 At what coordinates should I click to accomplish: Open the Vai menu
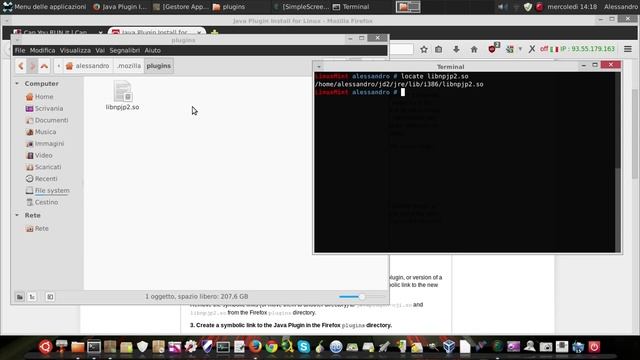[100, 50]
